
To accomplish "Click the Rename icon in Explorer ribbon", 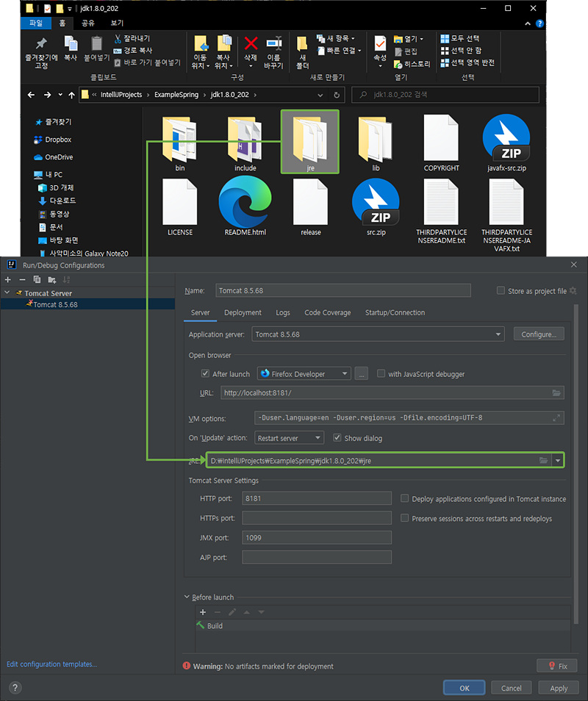I will coord(274,43).
